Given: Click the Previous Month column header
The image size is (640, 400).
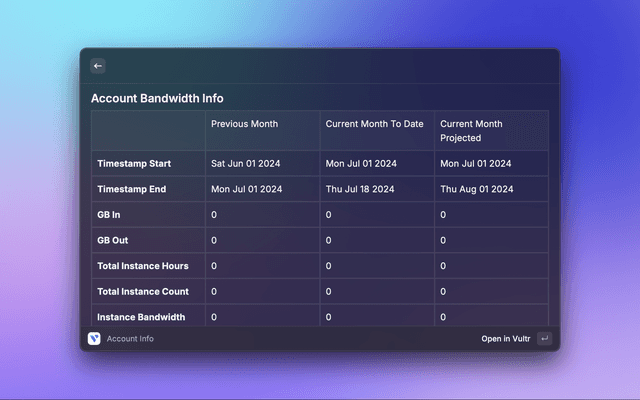Looking at the screenshot, I should tap(244, 124).
